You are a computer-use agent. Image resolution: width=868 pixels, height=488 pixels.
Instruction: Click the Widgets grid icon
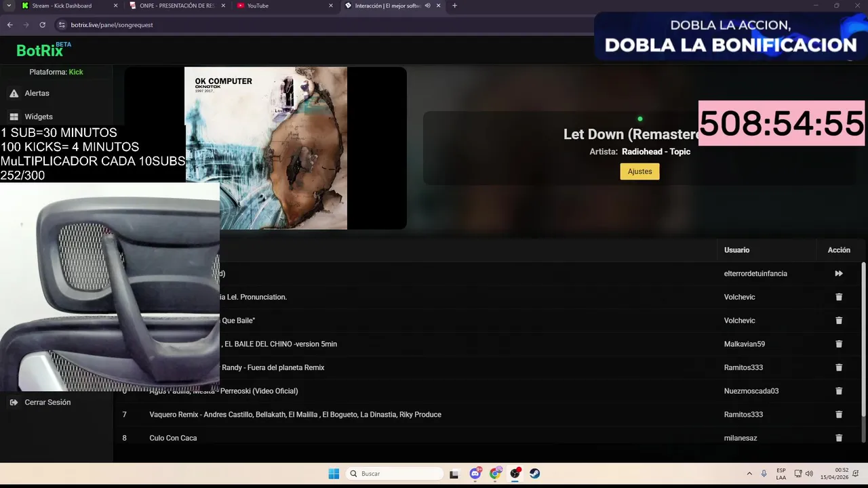(14, 117)
